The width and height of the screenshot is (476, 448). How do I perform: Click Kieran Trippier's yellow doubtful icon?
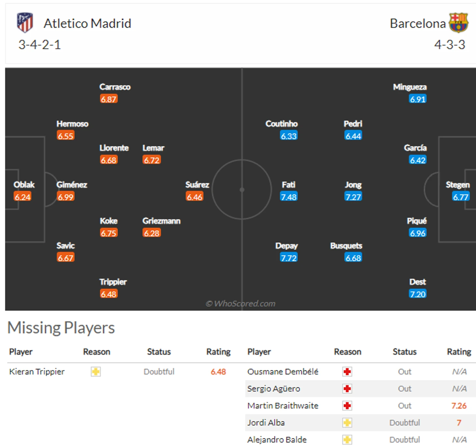point(96,372)
